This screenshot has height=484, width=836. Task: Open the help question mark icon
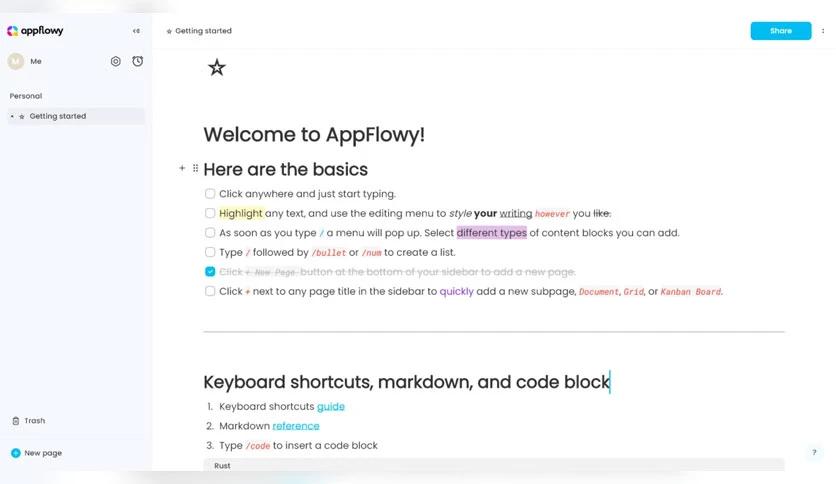point(815,452)
